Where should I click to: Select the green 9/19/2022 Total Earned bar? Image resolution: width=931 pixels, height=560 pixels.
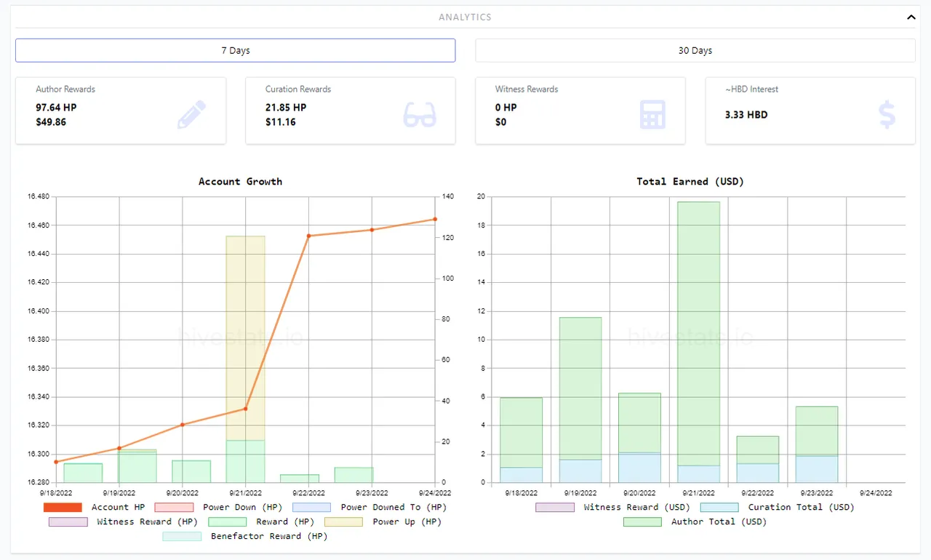[580, 388]
